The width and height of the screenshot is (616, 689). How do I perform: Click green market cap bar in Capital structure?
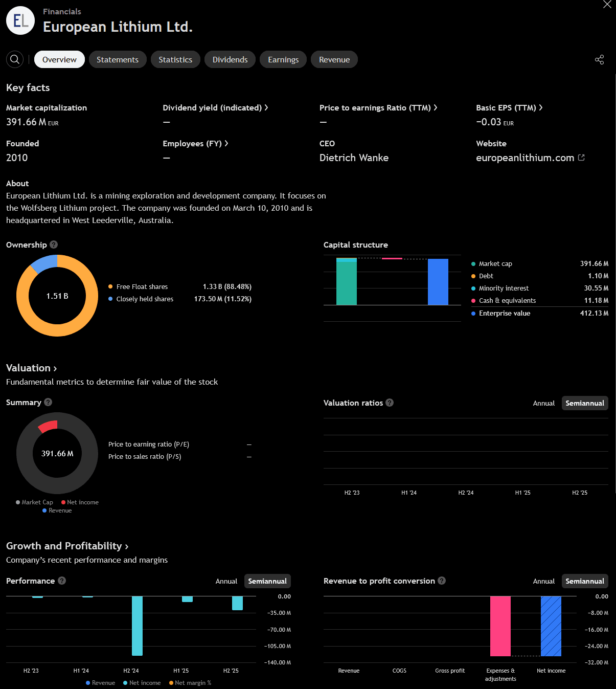(347, 283)
